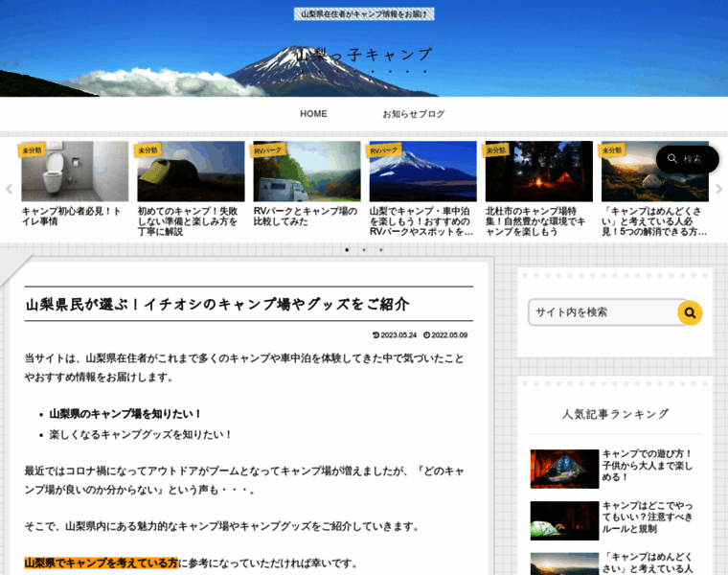Viewport: 728px width, 575px height.
Task: Click the 未分類 tag on campfire card
Action: click(x=496, y=150)
